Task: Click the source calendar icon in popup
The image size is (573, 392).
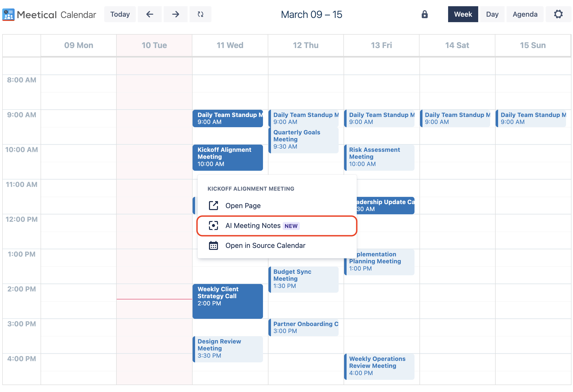Action: 213,245
